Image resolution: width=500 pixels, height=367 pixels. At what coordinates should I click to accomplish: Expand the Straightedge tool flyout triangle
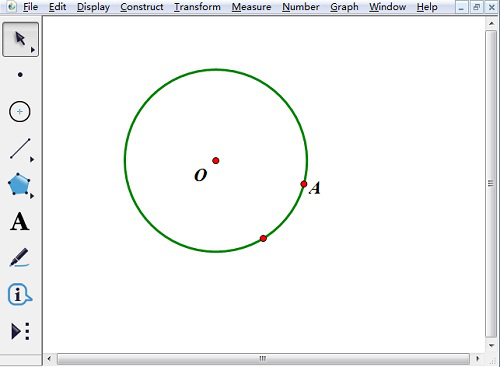pyautogui.click(x=32, y=160)
